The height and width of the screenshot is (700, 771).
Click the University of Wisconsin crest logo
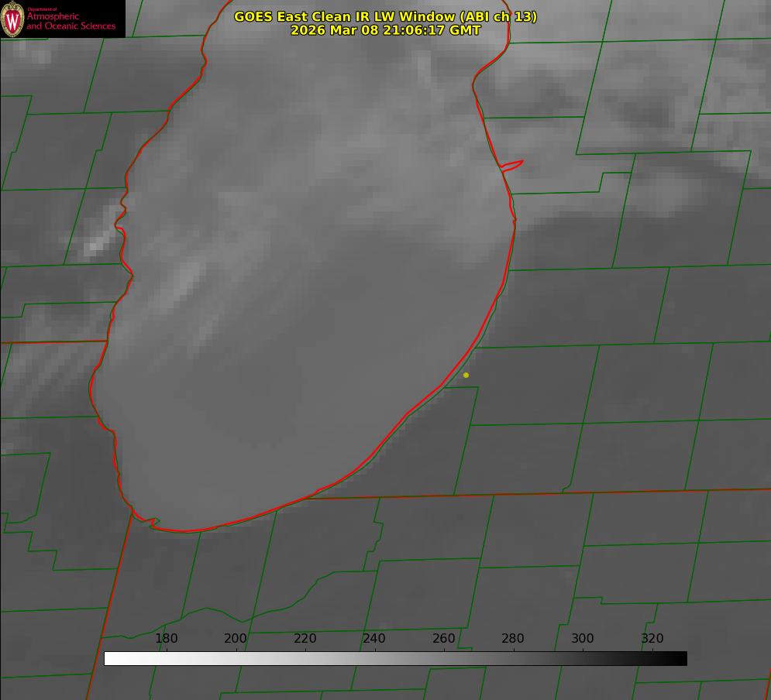(x=12, y=19)
